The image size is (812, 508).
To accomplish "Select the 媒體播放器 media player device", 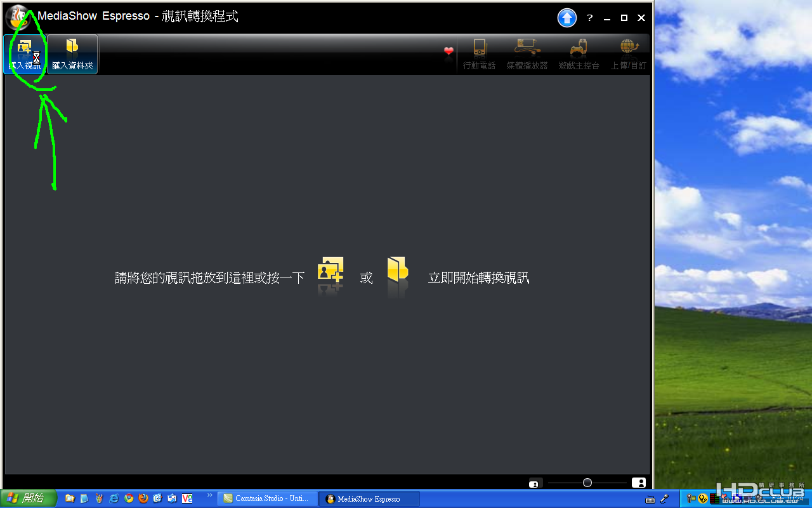I will coord(527,54).
